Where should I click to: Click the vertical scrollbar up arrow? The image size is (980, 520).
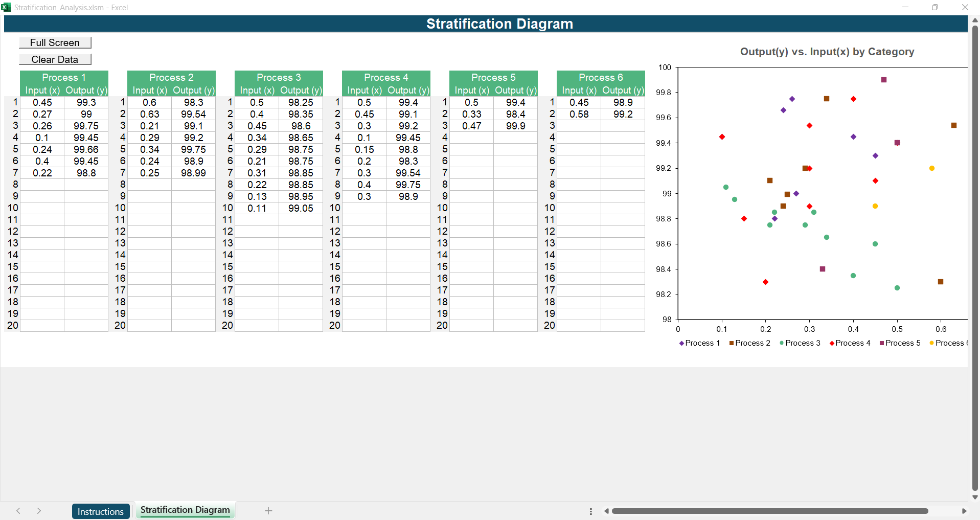coord(975,20)
